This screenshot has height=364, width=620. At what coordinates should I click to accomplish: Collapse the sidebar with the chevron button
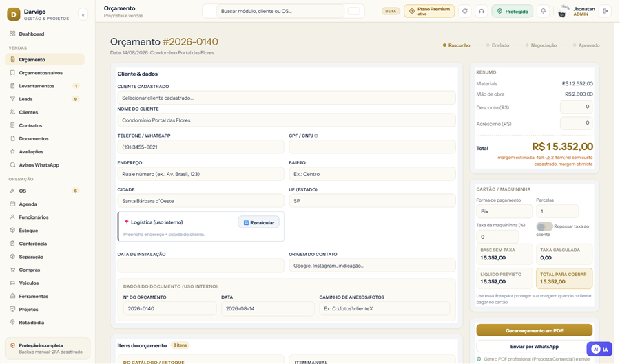click(x=83, y=14)
